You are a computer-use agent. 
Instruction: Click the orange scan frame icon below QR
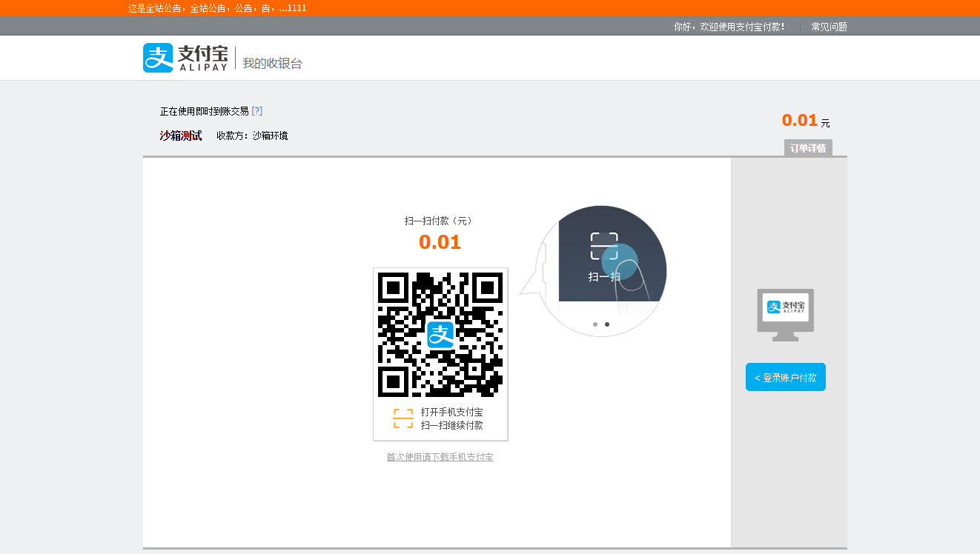(x=403, y=418)
